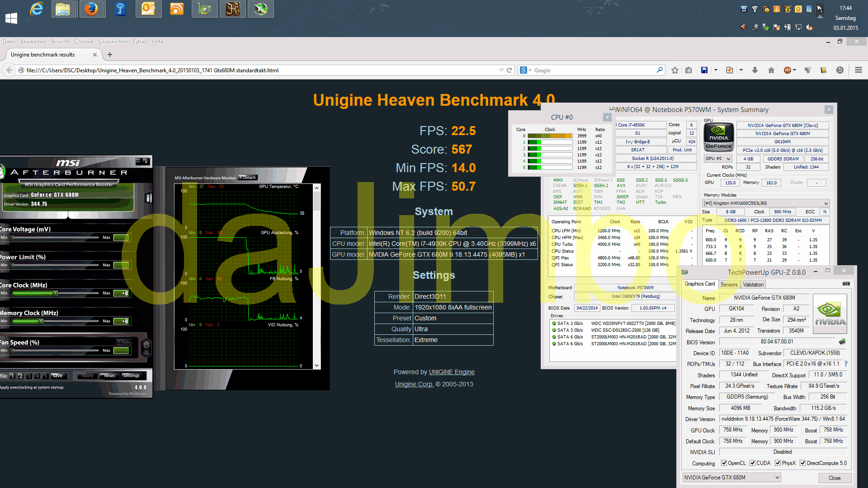The width and height of the screenshot is (868, 488).
Task: Click the GPU-Z Close button
Action: [x=835, y=478]
